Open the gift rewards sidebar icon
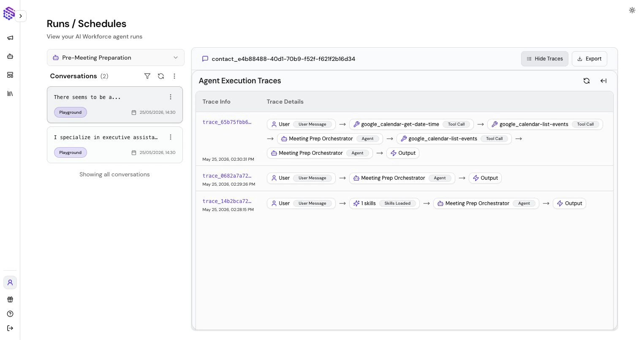 click(10, 299)
